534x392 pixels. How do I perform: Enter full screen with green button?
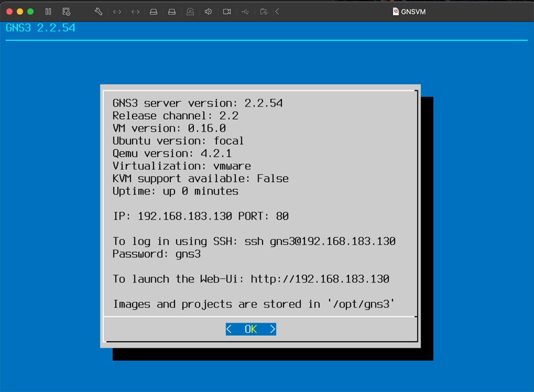30,12
